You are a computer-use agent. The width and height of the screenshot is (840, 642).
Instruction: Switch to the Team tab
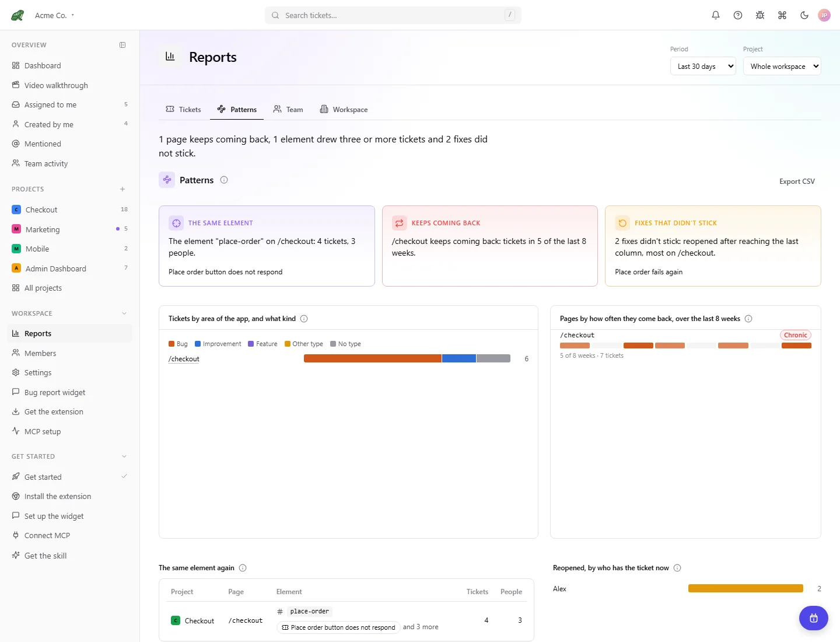pos(288,110)
